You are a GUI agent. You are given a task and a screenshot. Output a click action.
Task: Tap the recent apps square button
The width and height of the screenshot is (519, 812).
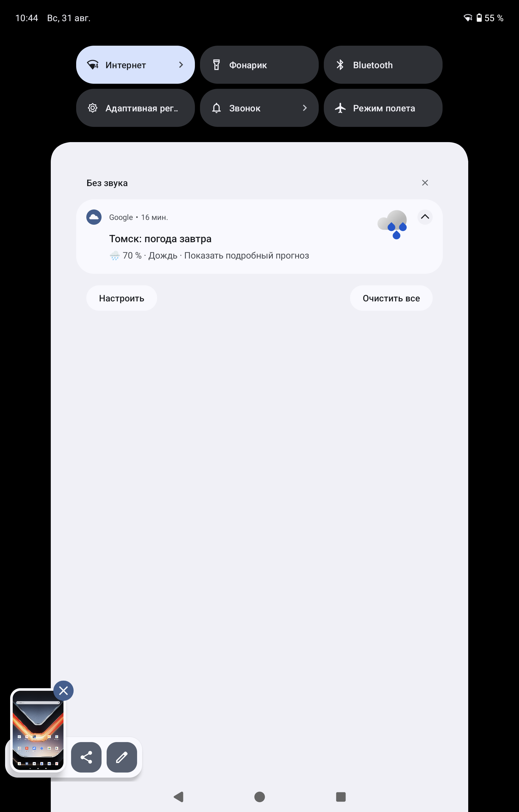click(341, 797)
